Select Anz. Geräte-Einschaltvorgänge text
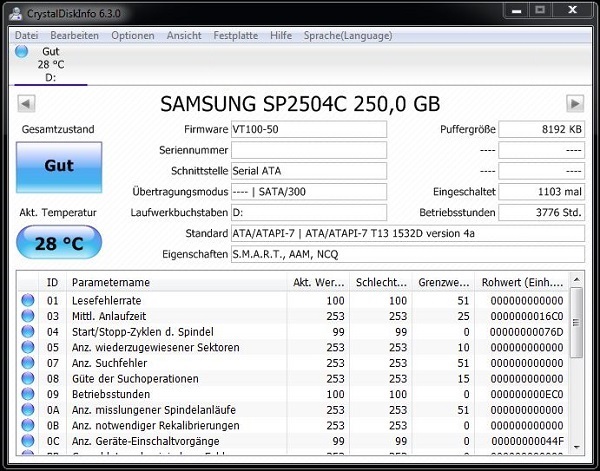 coord(145,441)
